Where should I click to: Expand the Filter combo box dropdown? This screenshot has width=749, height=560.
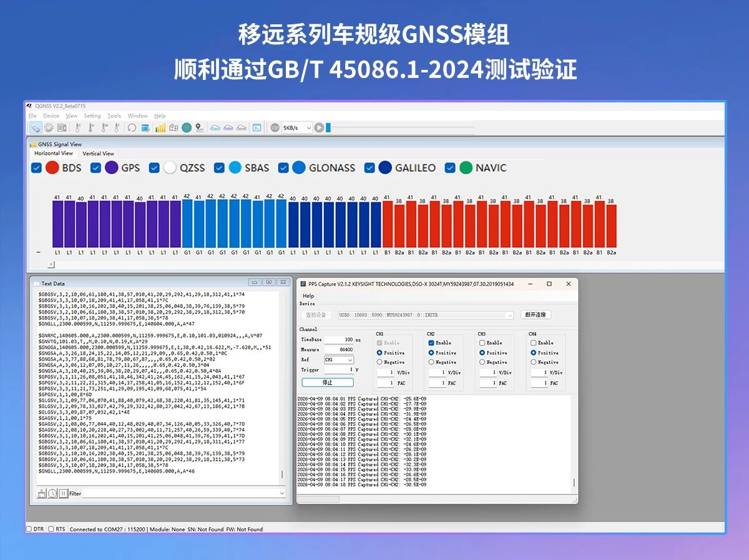[x=281, y=493]
